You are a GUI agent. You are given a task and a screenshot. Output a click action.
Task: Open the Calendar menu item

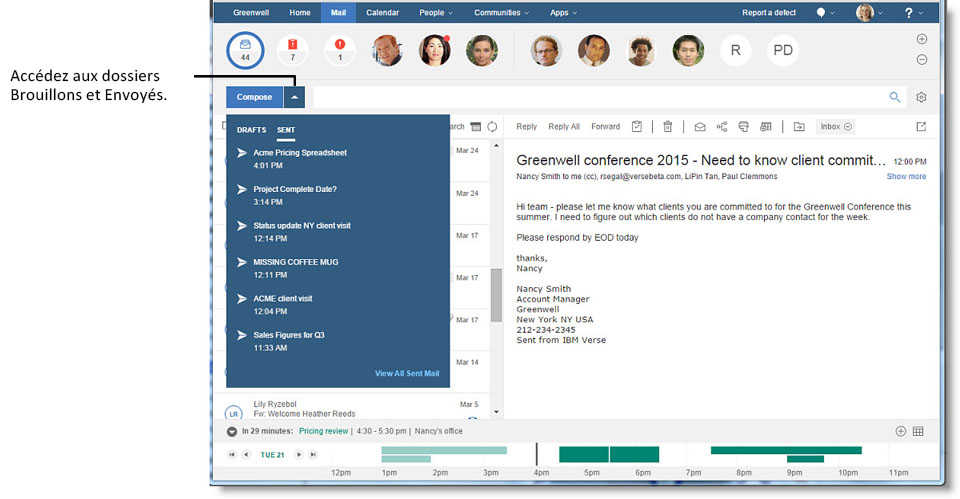click(382, 12)
